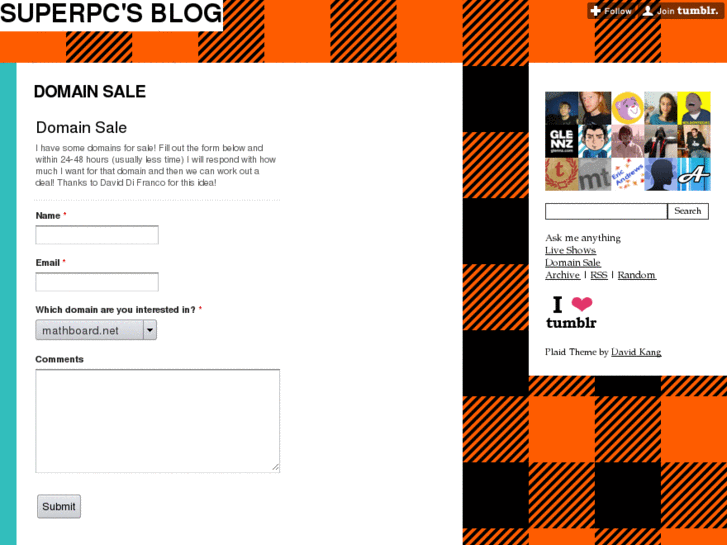The image size is (727, 545).
Task: Open the Archive link
Action: tap(562, 275)
